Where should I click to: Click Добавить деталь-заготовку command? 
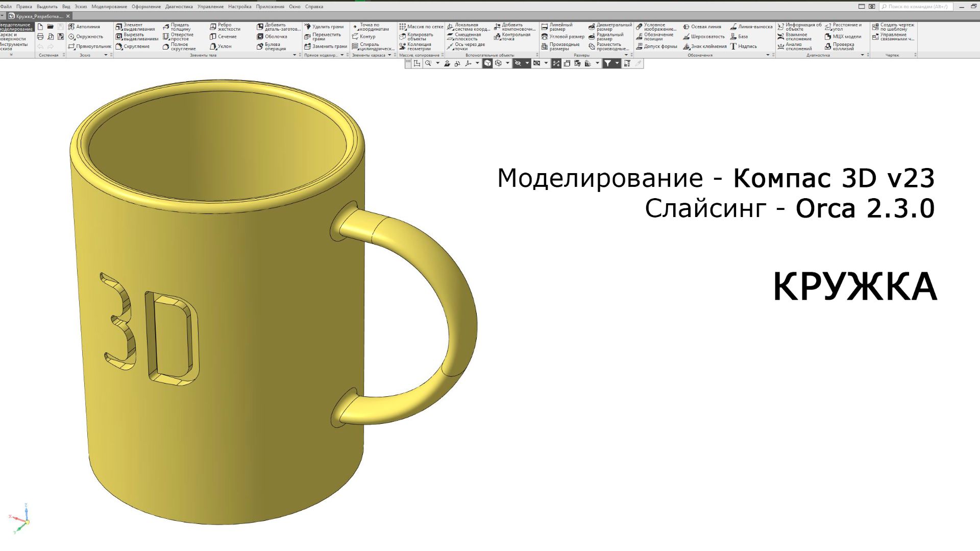coord(279,27)
